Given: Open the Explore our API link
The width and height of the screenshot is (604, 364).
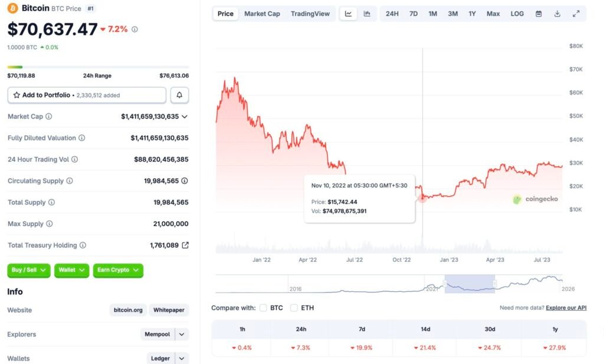Looking at the screenshot, I should tap(566, 308).
